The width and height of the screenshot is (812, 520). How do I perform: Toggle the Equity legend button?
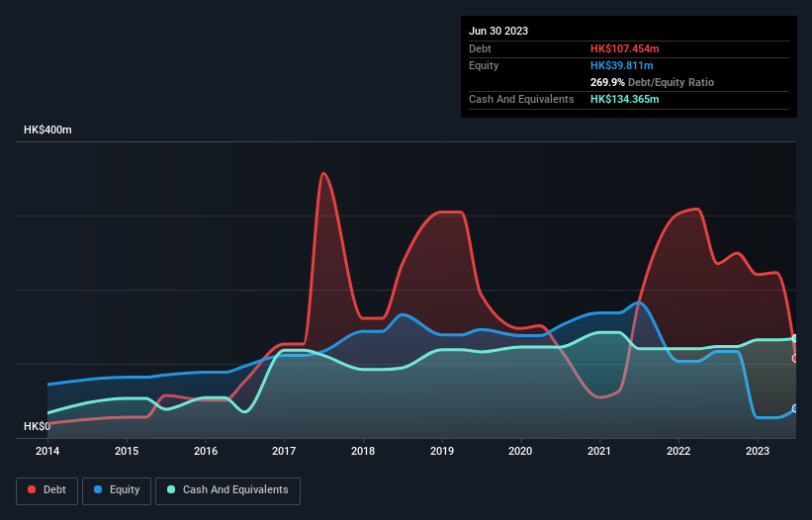[x=117, y=490]
